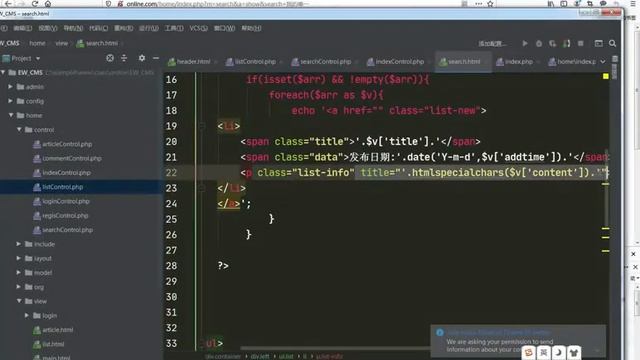
Task: Open hidden editor tabs dropdown chevron
Action: tap(603, 62)
